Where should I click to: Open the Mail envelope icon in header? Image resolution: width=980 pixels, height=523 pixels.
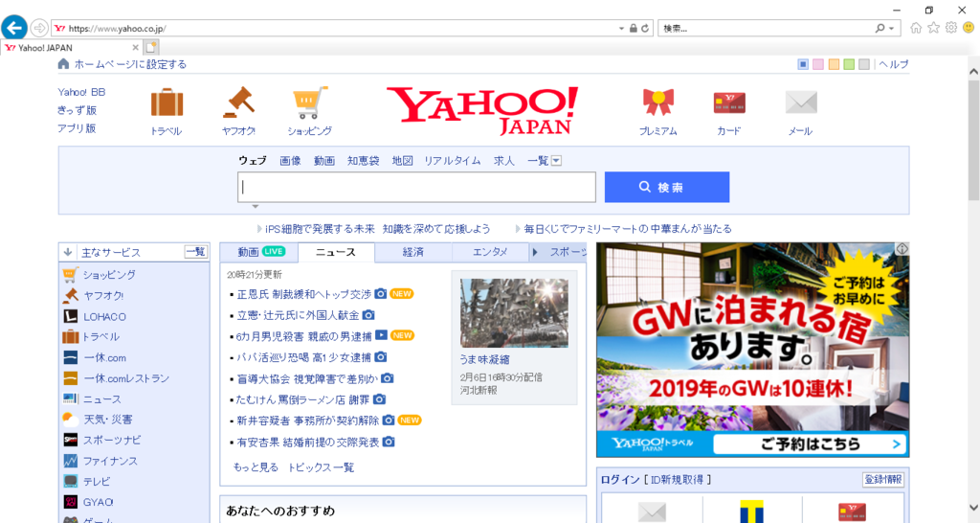point(801,102)
